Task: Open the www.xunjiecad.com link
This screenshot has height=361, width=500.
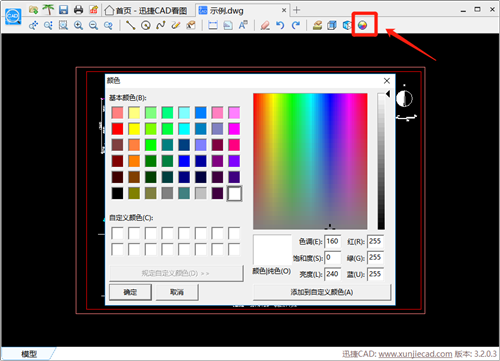Action: (x=415, y=354)
